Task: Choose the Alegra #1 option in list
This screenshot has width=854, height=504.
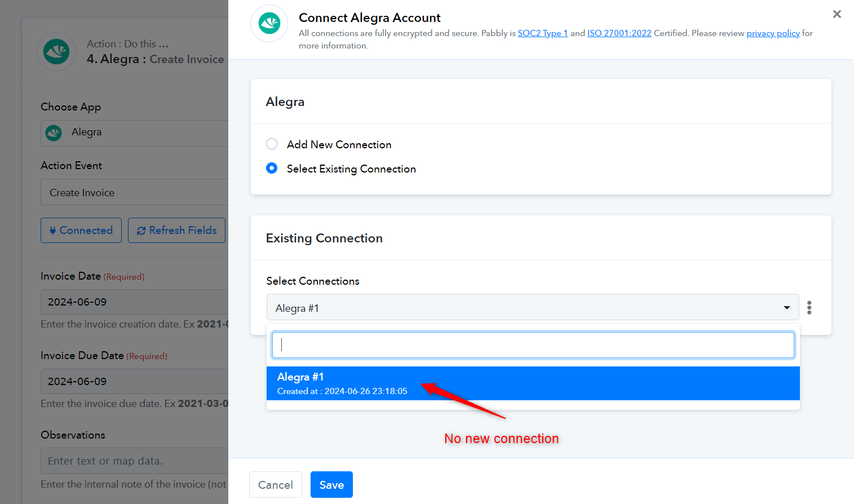Action: coord(533,383)
